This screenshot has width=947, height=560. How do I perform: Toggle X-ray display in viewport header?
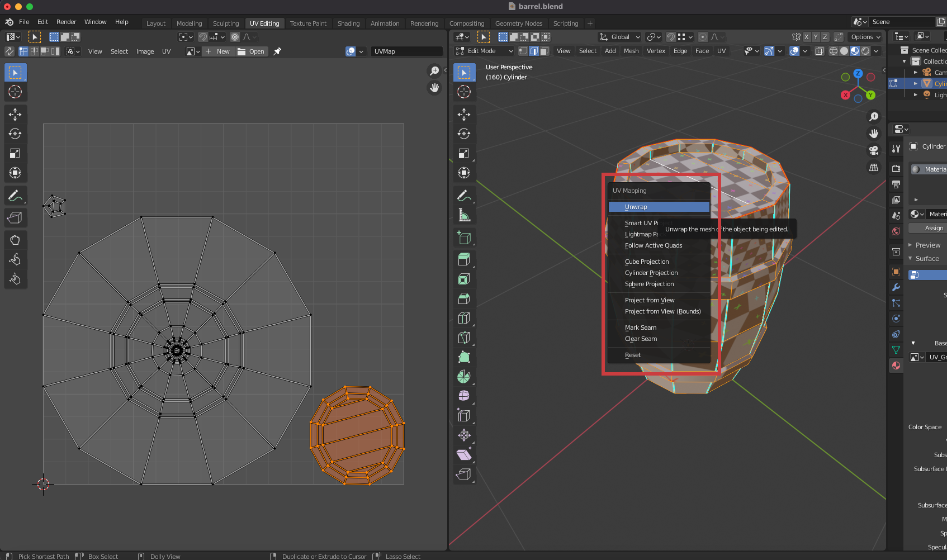pos(819,51)
